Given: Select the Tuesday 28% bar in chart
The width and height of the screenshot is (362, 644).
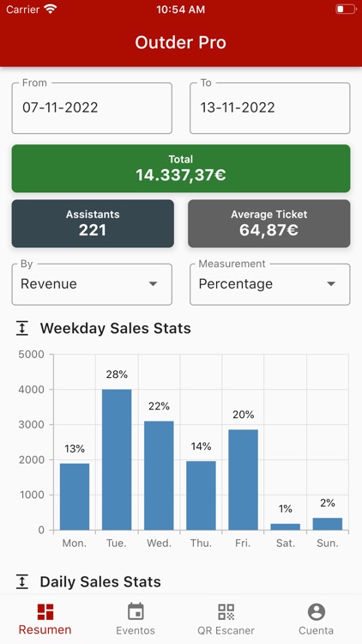Looking at the screenshot, I should point(117,459).
